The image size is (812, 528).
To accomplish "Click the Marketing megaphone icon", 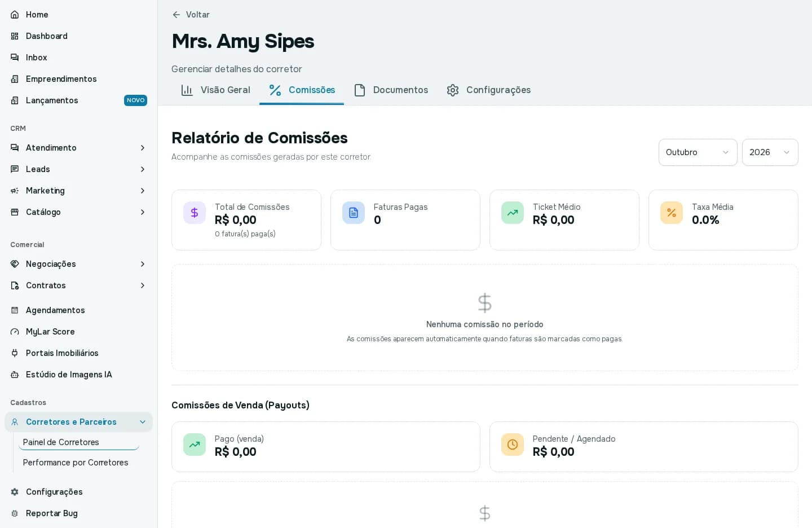I will (15, 191).
